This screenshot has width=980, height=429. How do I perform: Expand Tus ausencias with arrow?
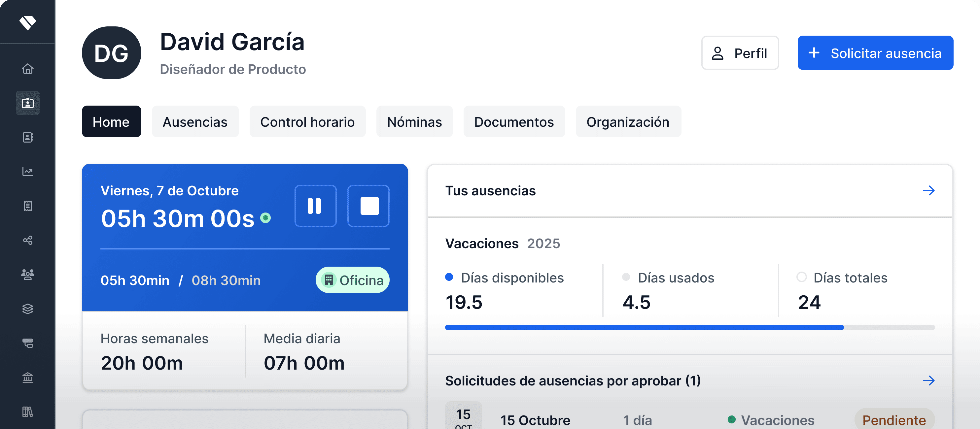tap(928, 190)
